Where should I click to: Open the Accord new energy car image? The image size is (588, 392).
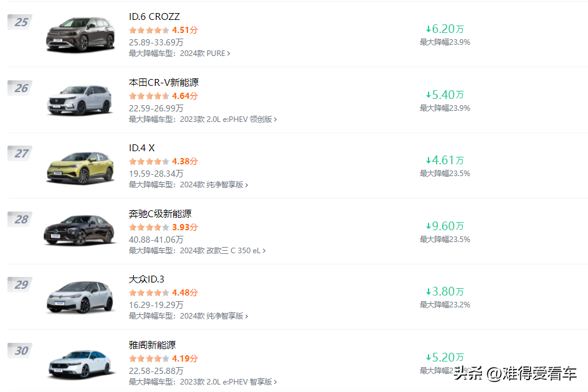[x=80, y=363]
